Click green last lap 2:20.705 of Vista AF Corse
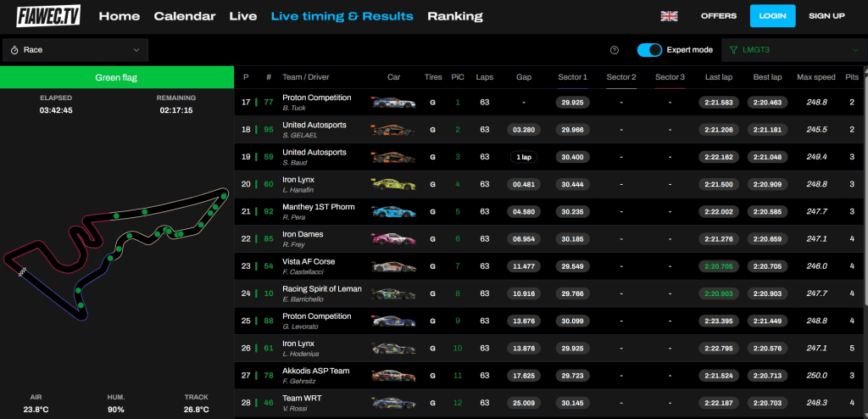868x419 pixels. click(719, 266)
